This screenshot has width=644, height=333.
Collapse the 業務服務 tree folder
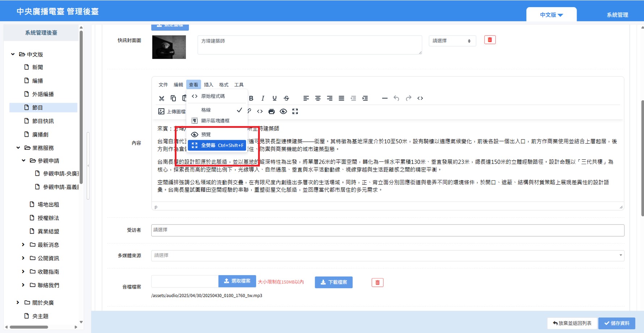tap(18, 148)
